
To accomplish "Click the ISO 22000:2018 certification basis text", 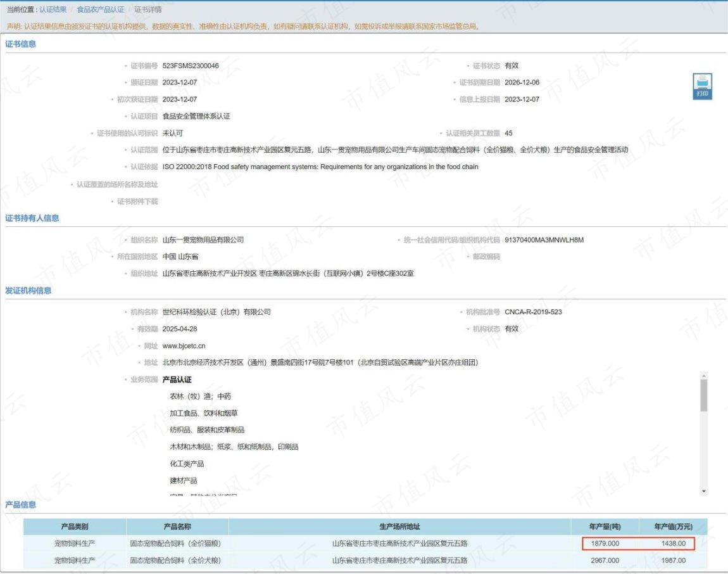I will 320,167.
